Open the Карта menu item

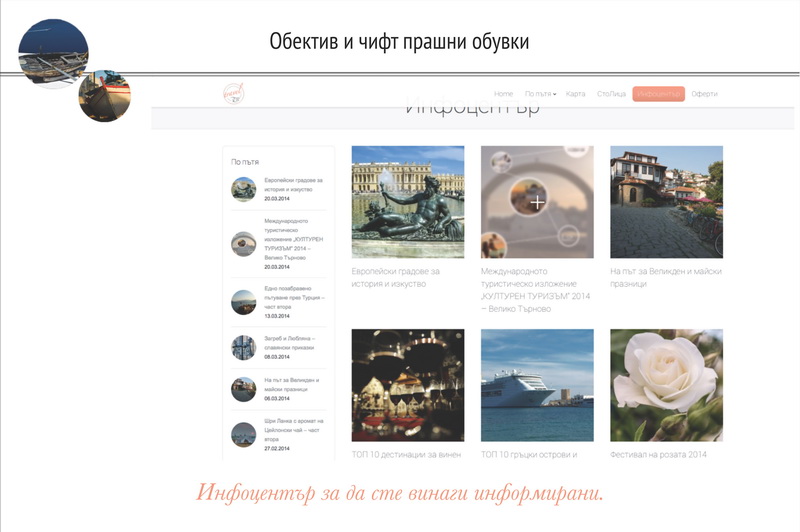click(x=575, y=94)
